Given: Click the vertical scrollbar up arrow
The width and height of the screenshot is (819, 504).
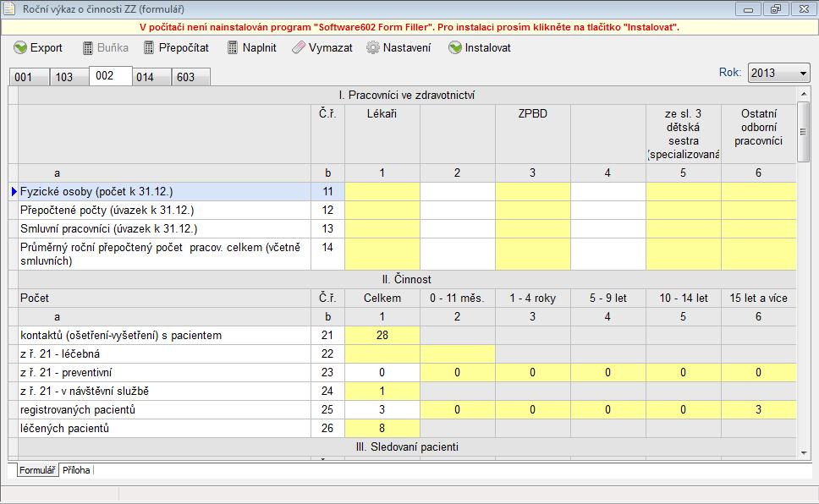Looking at the screenshot, I should point(803,94).
